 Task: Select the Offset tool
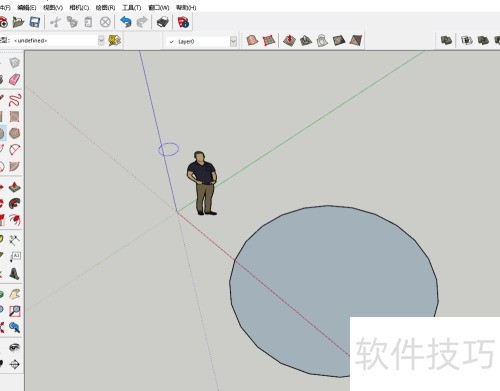14,219
